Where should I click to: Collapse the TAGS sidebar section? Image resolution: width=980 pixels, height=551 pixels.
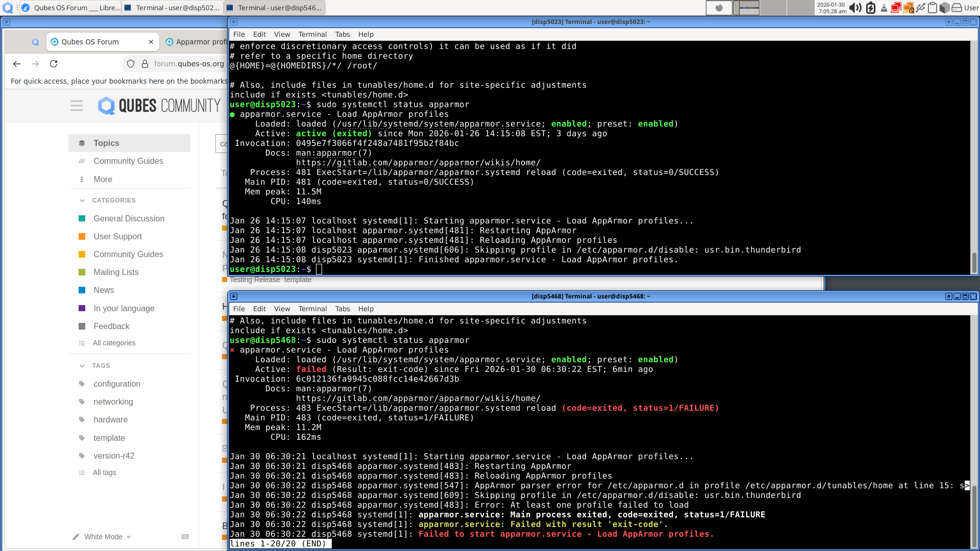point(82,366)
